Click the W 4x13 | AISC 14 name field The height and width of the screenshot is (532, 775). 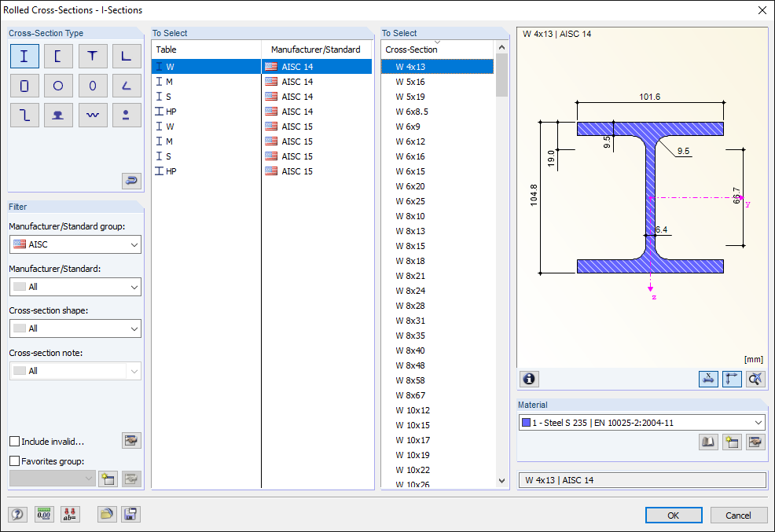(642, 480)
